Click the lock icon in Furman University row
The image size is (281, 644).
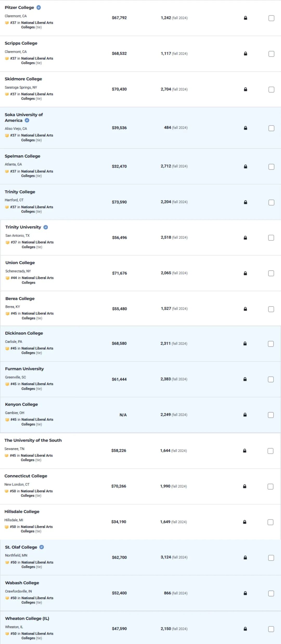pos(245,379)
